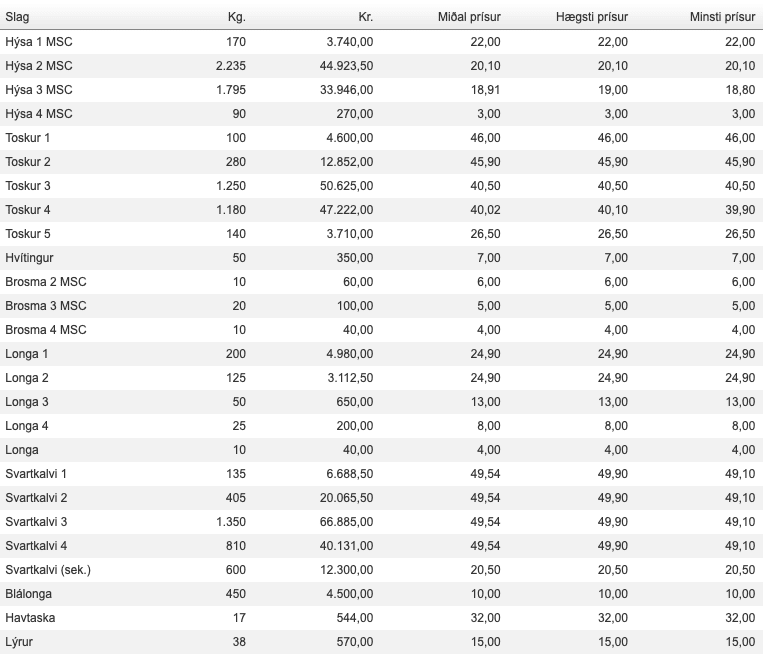Select the 'Lýrur' row label
The width and height of the screenshot is (772, 659).
(x=21, y=642)
